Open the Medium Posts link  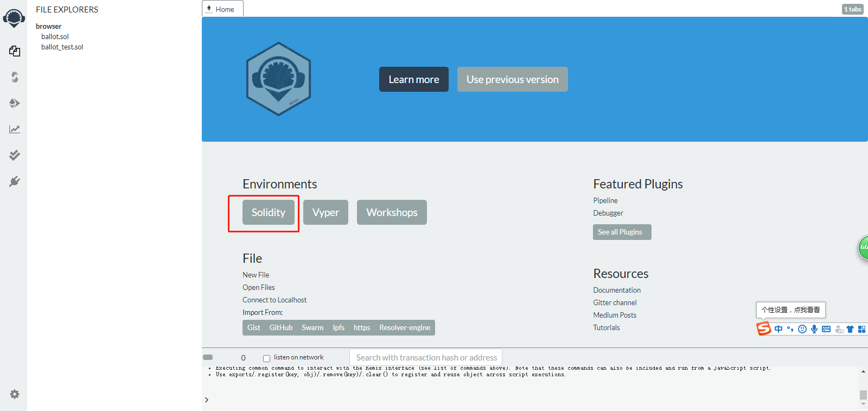pos(615,315)
